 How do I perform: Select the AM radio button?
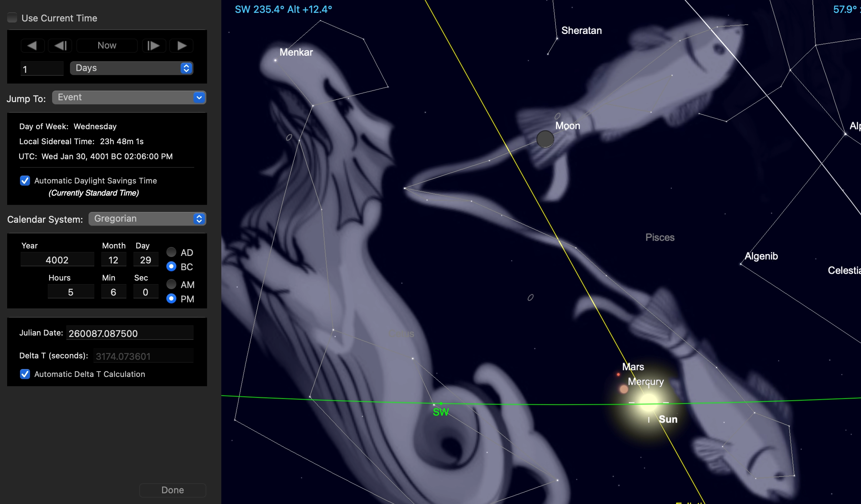(171, 284)
